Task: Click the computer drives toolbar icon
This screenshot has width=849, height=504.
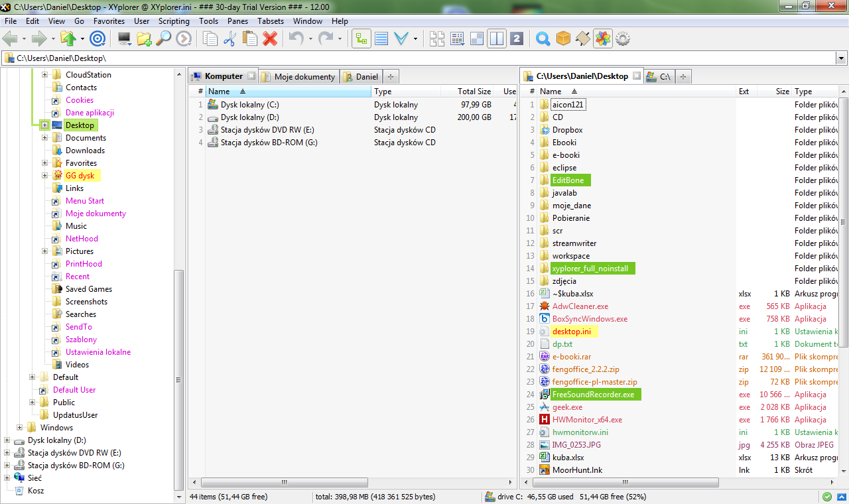Action: point(124,39)
